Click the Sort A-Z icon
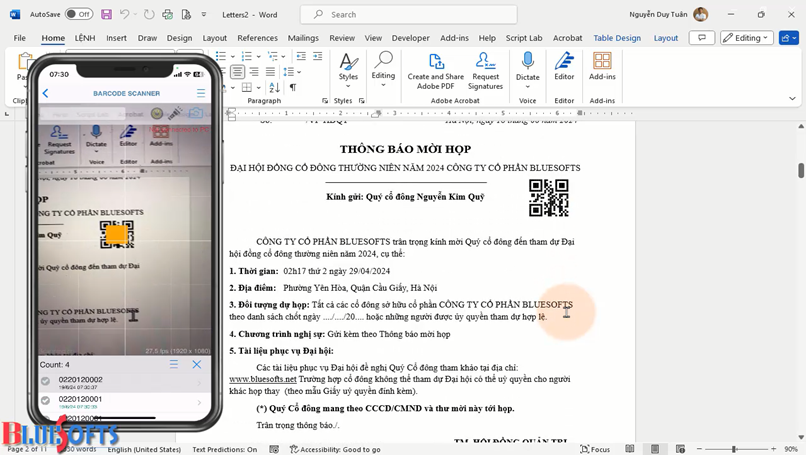This screenshot has width=806, height=455. point(274,87)
